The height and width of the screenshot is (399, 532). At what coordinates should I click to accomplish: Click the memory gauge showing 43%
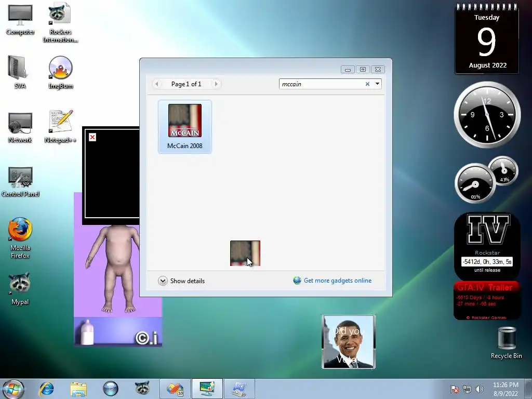tap(503, 170)
